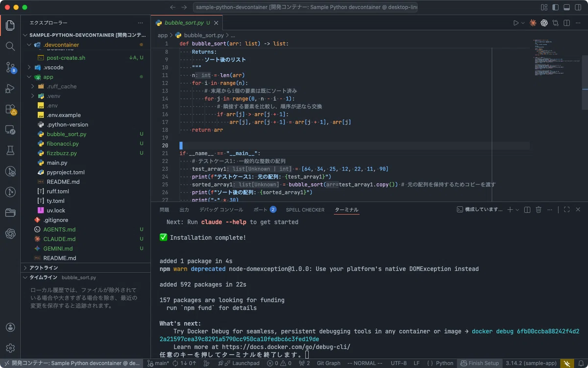Open the ChatGPT view in activity bar

tap(10, 234)
